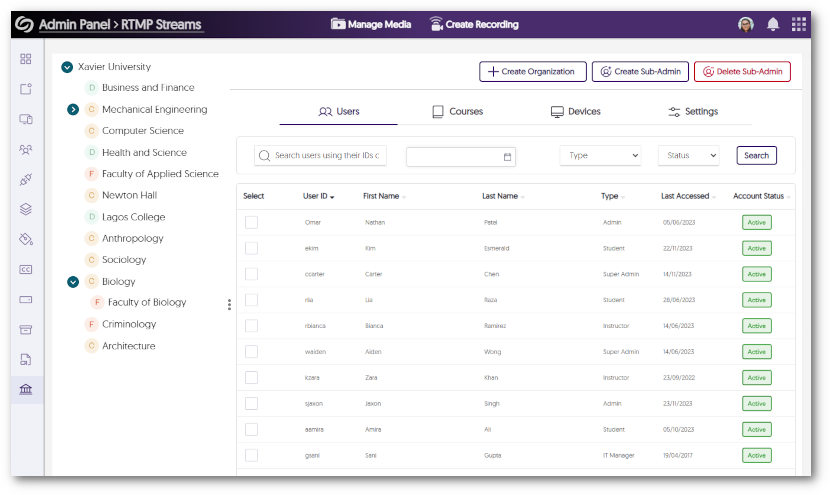Sort by User ID column
The image size is (830, 495).
(x=319, y=196)
